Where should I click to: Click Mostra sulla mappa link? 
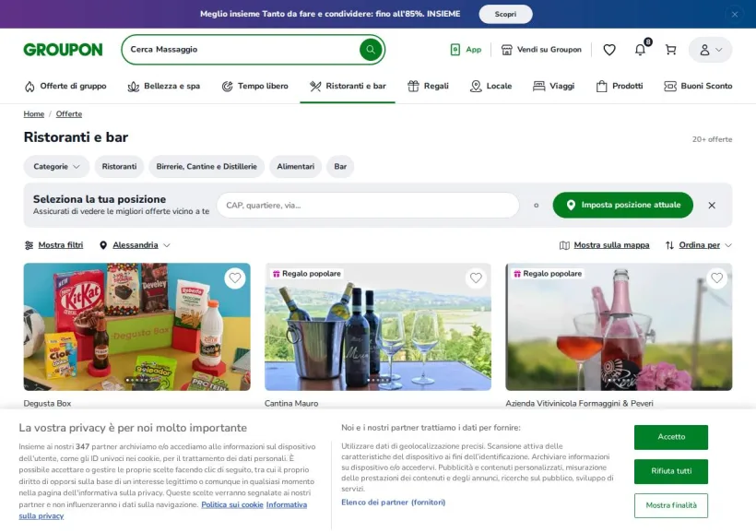[605, 245]
